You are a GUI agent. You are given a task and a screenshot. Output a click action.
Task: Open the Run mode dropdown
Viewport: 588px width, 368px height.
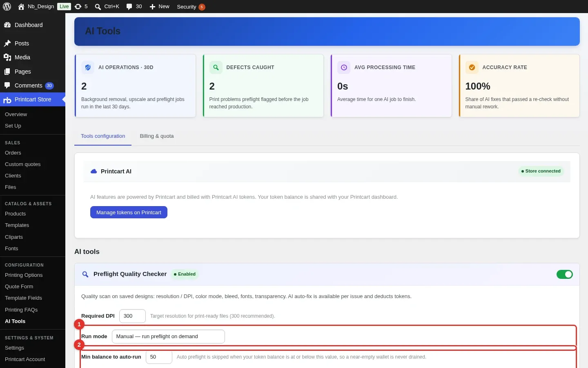pyautogui.click(x=168, y=337)
